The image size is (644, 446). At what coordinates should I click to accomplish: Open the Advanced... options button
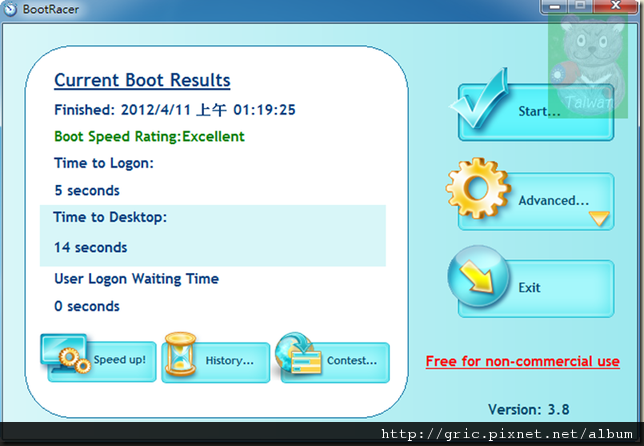coord(536,201)
